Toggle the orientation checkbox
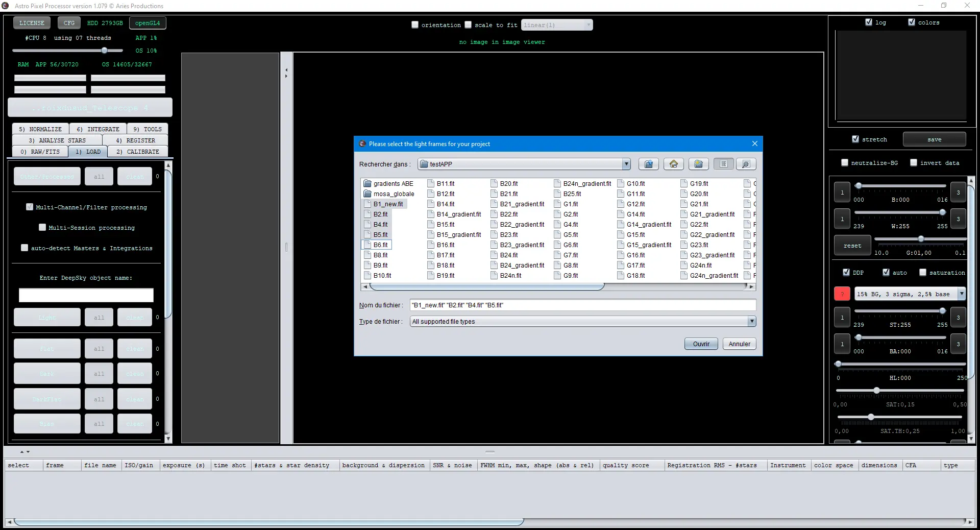 [x=415, y=25]
